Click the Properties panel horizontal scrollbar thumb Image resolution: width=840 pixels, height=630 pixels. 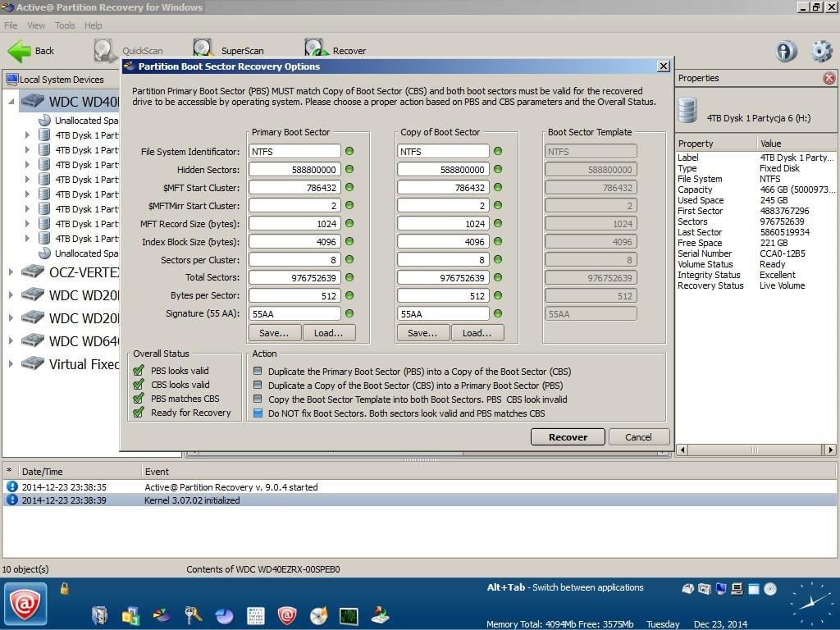pyautogui.click(x=755, y=450)
